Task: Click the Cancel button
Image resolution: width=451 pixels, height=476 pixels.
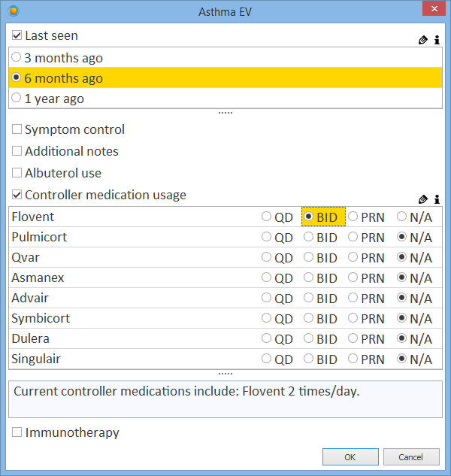Action: [x=411, y=457]
